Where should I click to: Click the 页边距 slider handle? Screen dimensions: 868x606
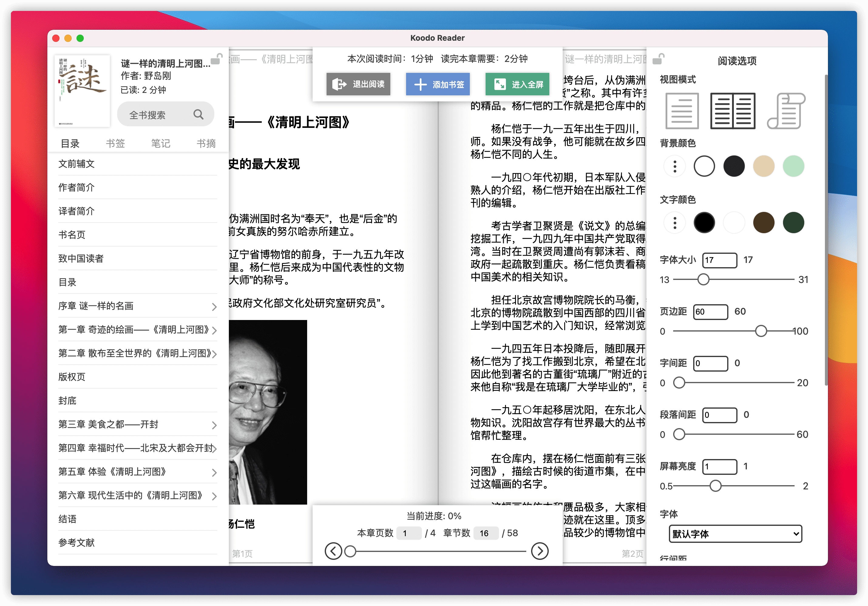click(761, 331)
